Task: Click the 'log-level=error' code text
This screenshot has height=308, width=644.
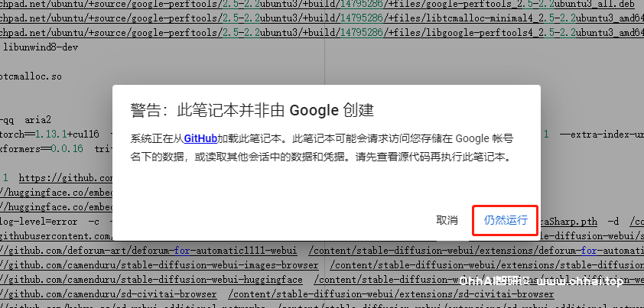Action: [38, 222]
